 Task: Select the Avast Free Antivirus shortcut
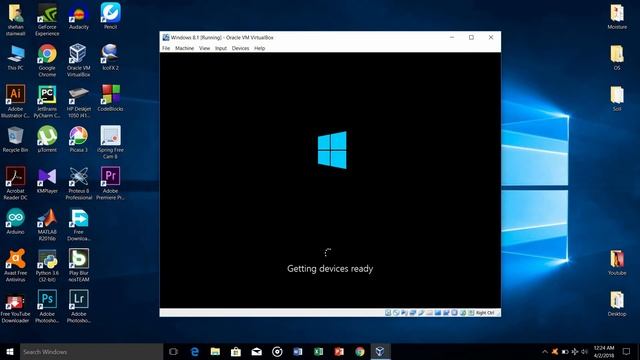click(16, 266)
